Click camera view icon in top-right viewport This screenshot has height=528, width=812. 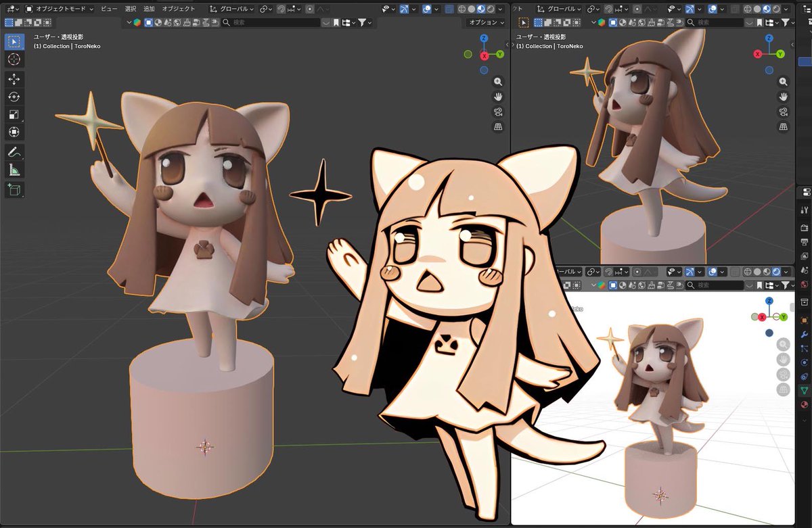784,112
